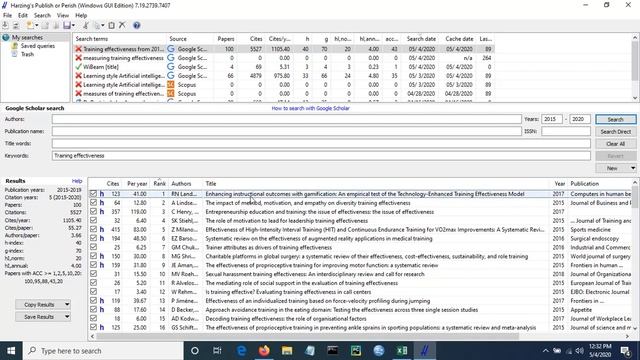Sort results by the Cites column header
The width and height of the screenshot is (640, 360).
tap(113, 184)
